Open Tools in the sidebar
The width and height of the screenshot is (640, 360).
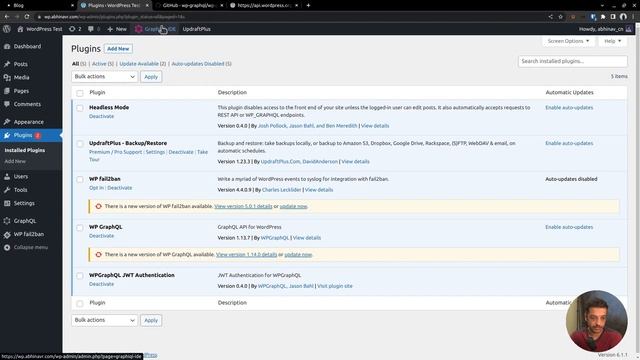coord(20,190)
